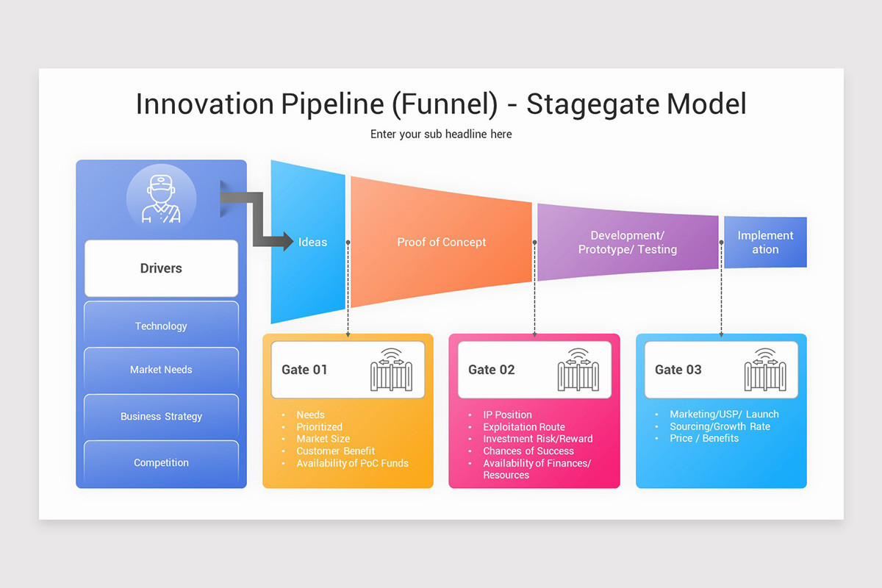
Task: Edit the 'Enter your sub headline here' text
Action: point(441,135)
